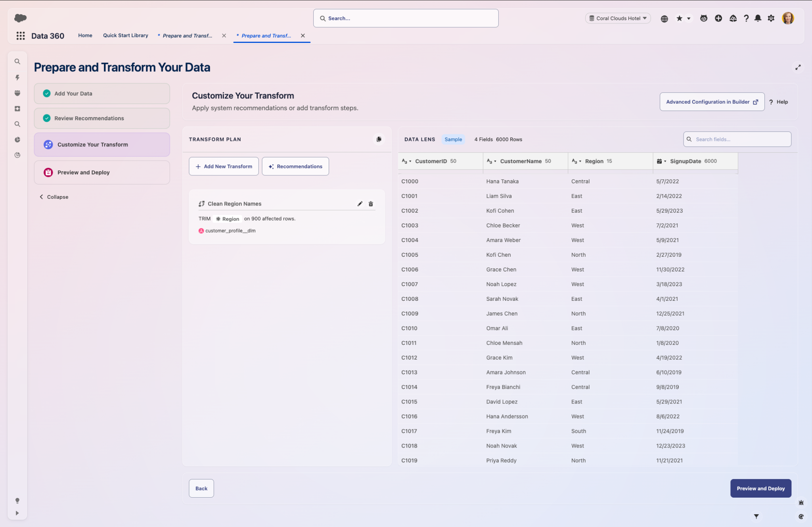Viewport: 812px width, 527px height.
Task: Click the Sample badge in Data Lens
Action: pyautogui.click(x=453, y=139)
